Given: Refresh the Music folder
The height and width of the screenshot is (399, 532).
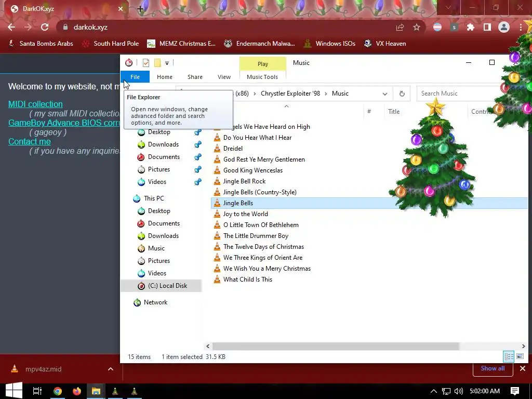Looking at the screenshot, I should (x=402, y=94).
